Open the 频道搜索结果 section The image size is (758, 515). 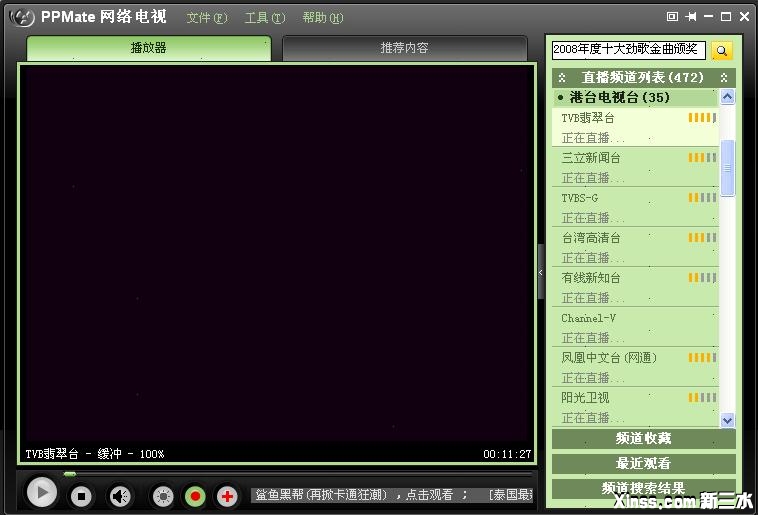pyautogui.click(x=643, y=487)
